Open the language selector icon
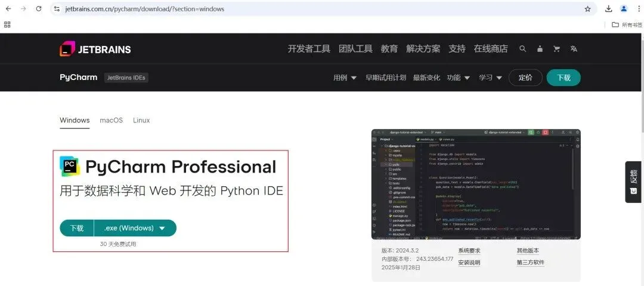The image size is (644, 286). (x=574, y=49)
